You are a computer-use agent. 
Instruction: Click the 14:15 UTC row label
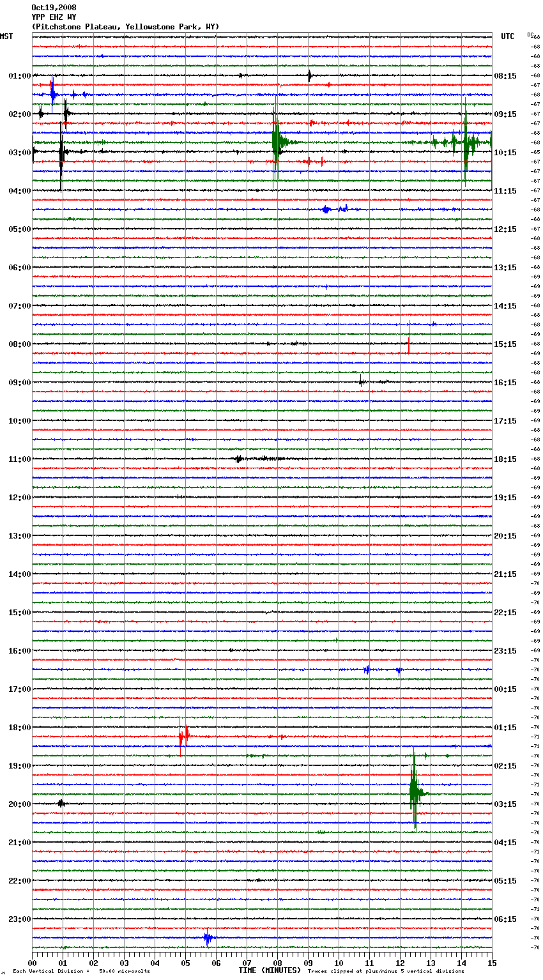coord(505,306)
